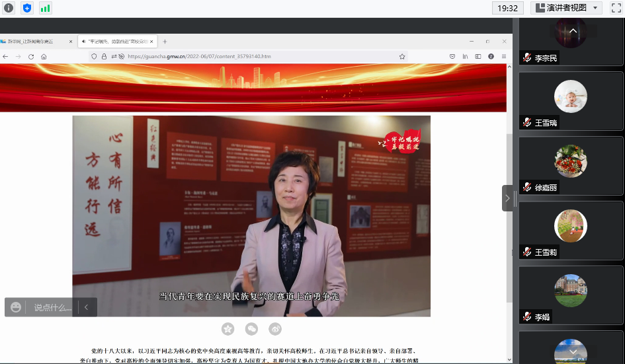Click the site padlock icon
Viewport: 625px width, 364px height.
[104, 57]
